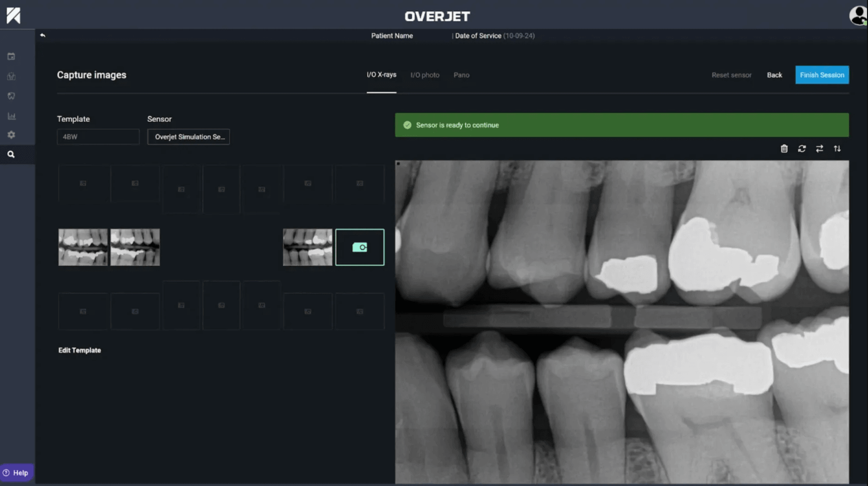Click the back arrow icon at top left
The width and height of the screenshot is (868, 486).
click(x=43, y=35)
